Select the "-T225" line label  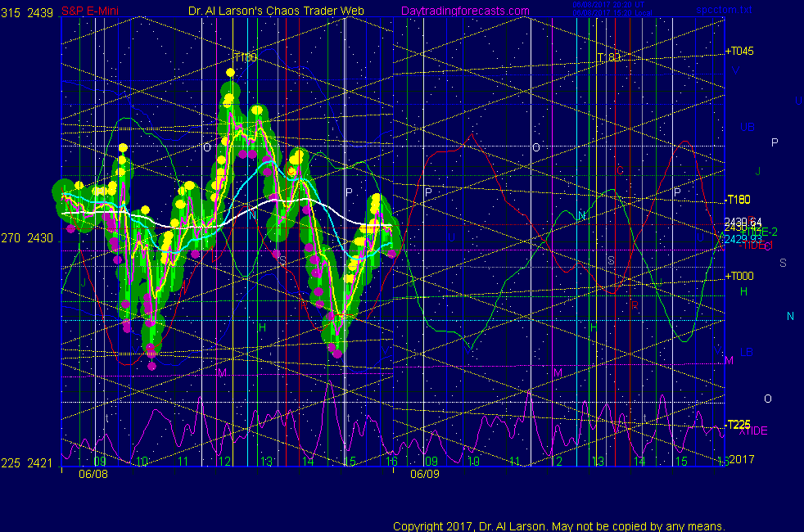coord(738,424)
